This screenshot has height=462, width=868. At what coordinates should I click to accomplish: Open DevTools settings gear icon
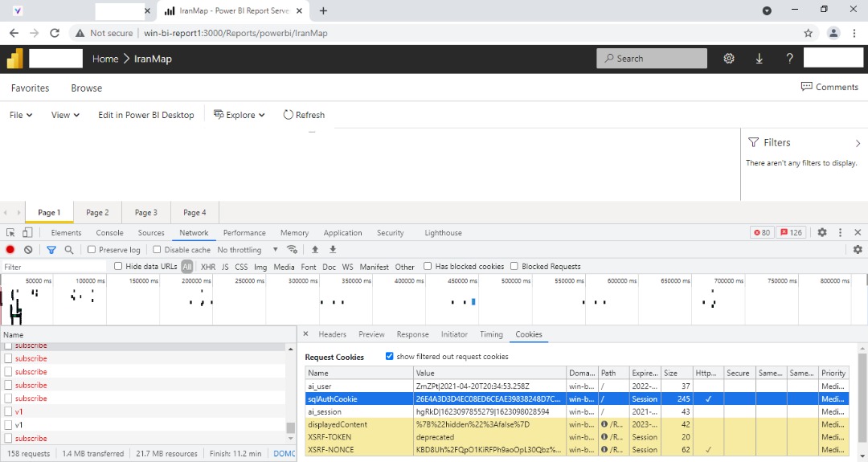click(822, 232)
